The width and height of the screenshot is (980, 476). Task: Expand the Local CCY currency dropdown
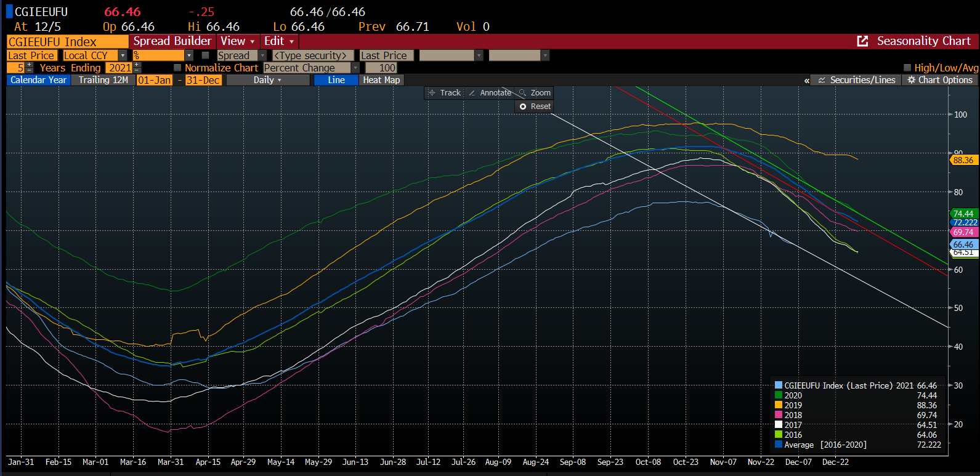[x=123, y=55]
